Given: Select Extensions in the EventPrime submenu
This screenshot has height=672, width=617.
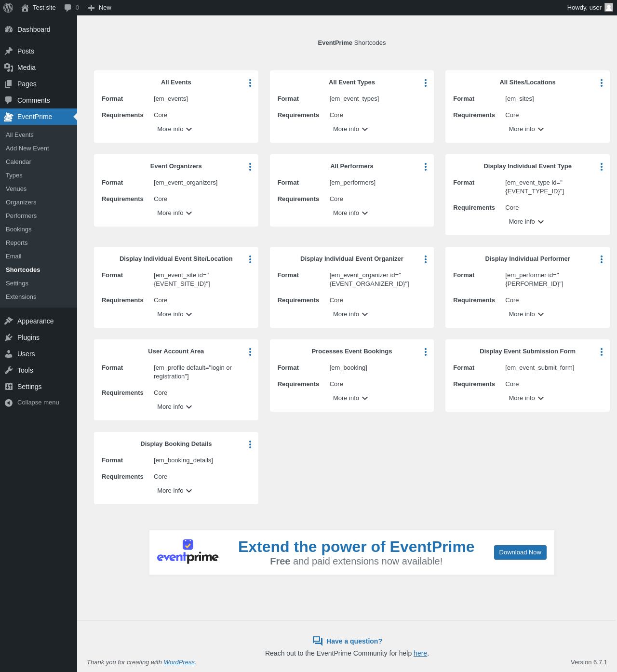Looking at the screenshot, I should (39, 297).
